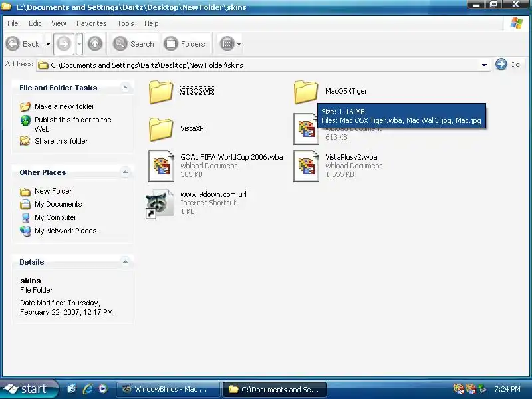The image size is (532, 399).
Task: Launch Windows Media Player from quick launch
Action: pos(103,389)
